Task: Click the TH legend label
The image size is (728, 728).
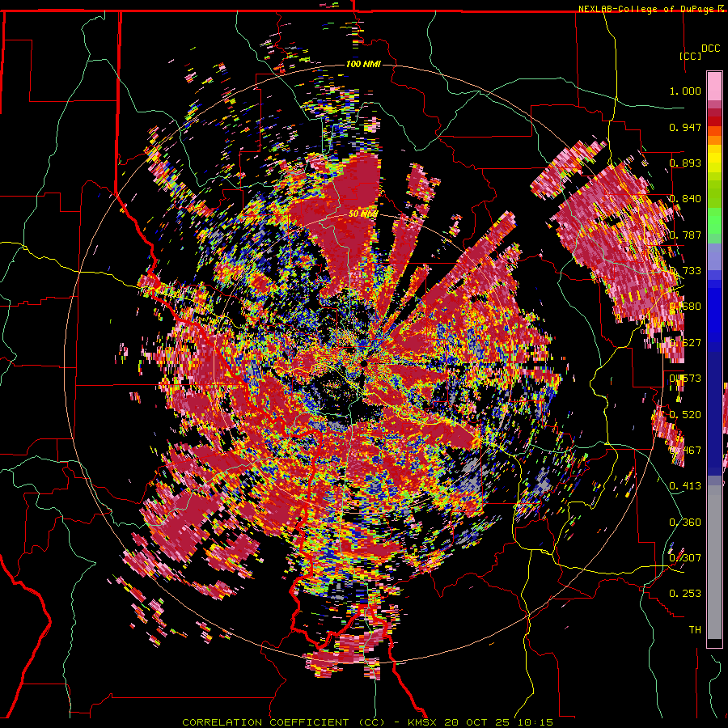Action: pos(695,629)
